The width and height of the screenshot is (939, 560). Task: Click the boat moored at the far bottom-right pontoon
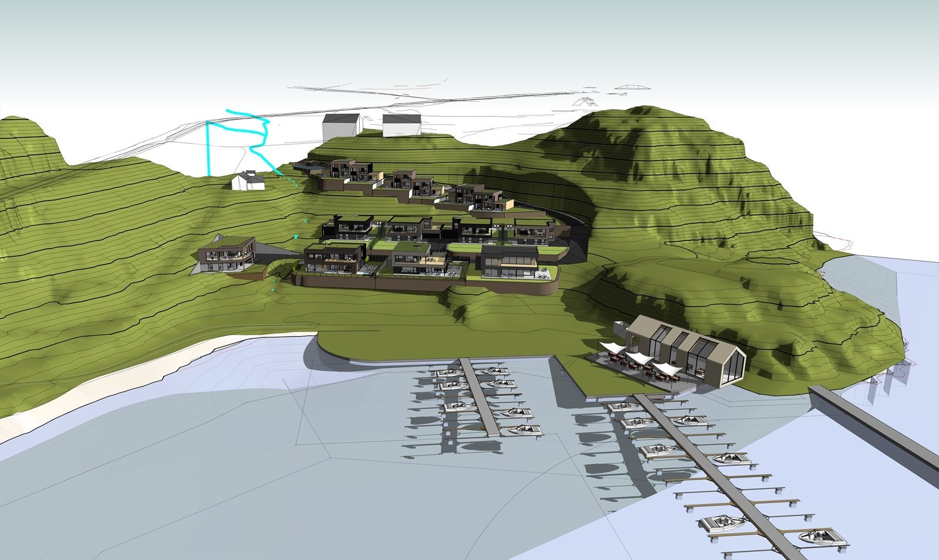[816, 537]
